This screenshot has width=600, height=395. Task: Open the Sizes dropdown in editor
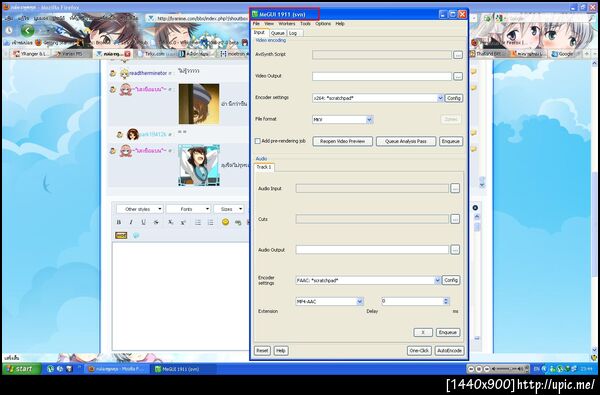(x=229, y=209)
